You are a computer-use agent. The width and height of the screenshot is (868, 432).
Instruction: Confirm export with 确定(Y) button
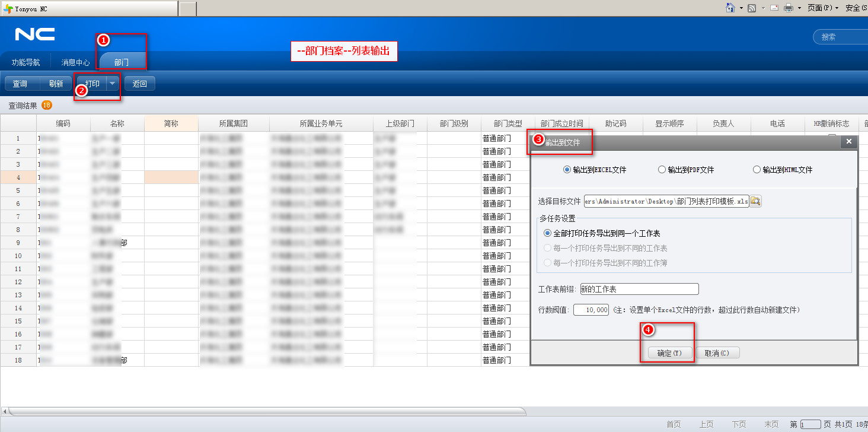coord(669,353)
